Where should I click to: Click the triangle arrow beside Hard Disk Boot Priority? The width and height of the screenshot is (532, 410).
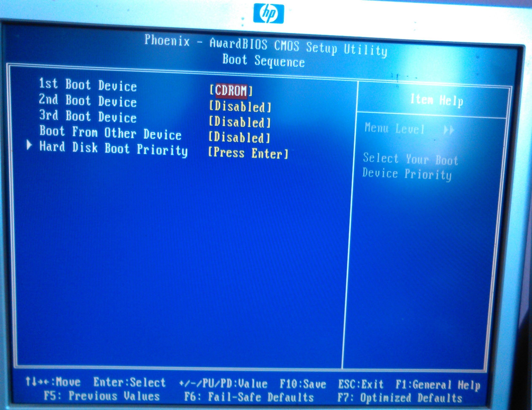tap(29, 145)
